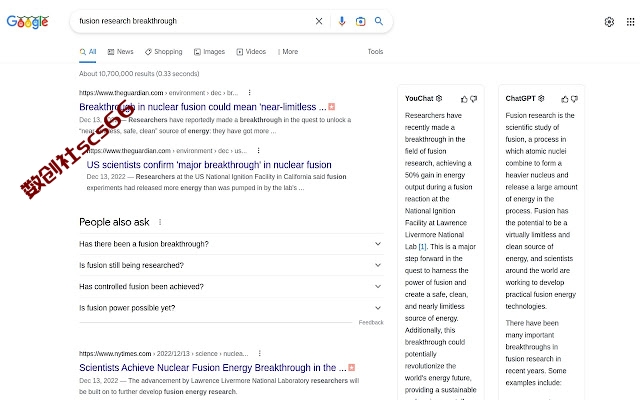The width and height of the screenshot is (640, 400).
Task: Switch to the Shopping tab
Action: [164, 52]
